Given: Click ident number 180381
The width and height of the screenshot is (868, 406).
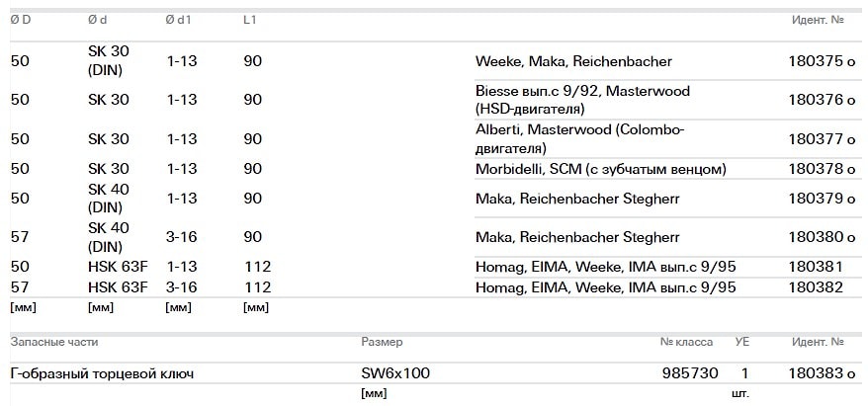Looking at the screenshot, I should point(815,267).
